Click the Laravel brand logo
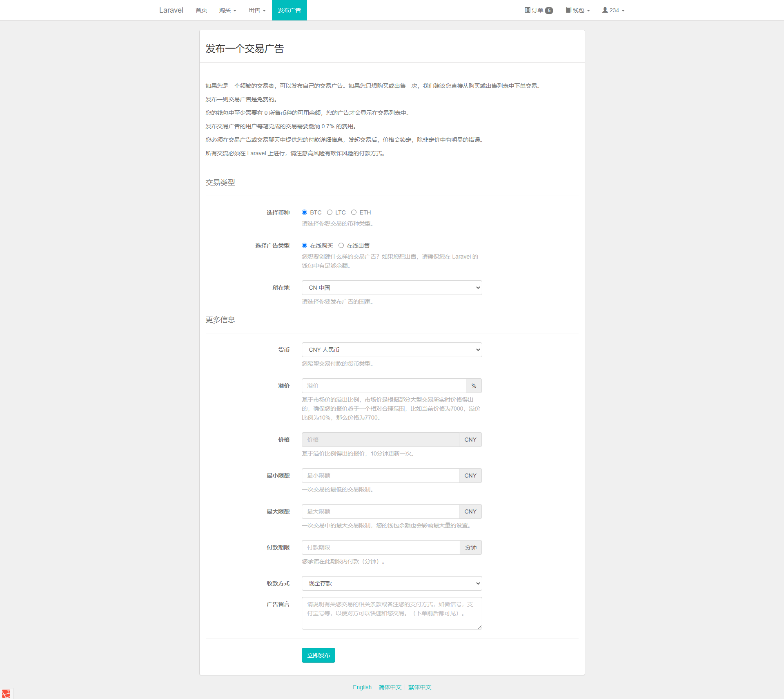This screenshot has width=784, height=699. pyautogui.click(x=171, y=10)
